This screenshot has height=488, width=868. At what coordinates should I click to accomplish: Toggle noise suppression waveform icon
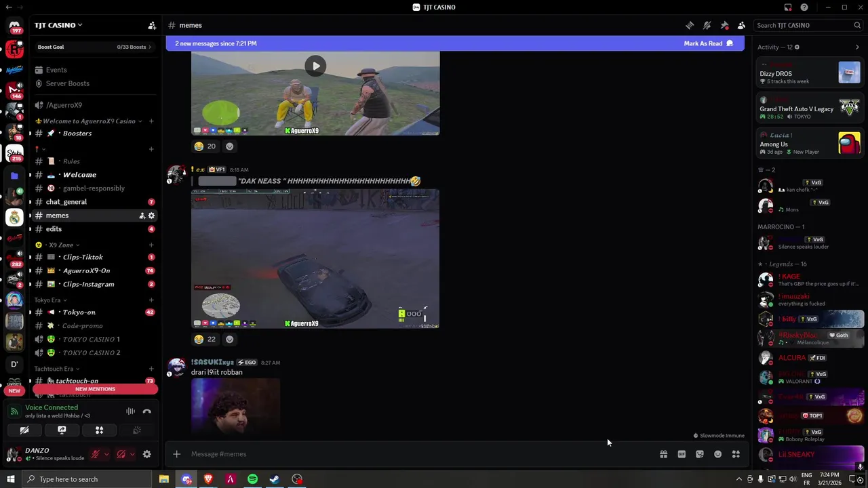coord(130,411)
